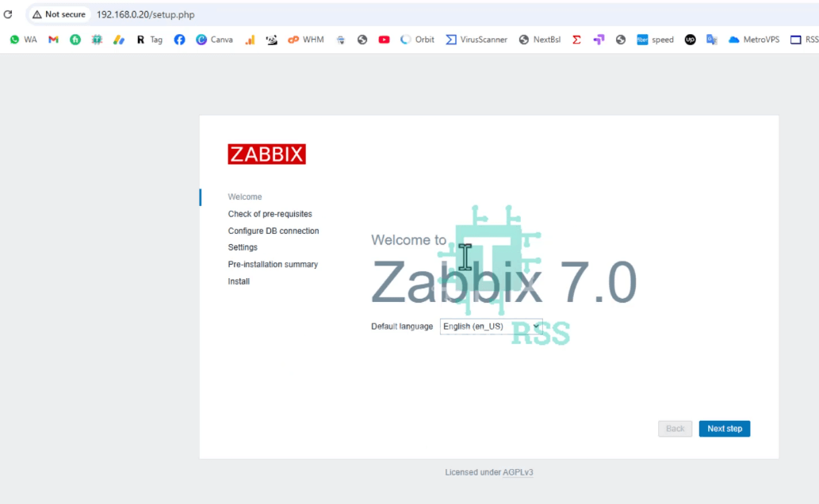Open the purple icon bookmark after sigma
The width and height of the screenshot is (819, 504).
[x=599, y=40]
